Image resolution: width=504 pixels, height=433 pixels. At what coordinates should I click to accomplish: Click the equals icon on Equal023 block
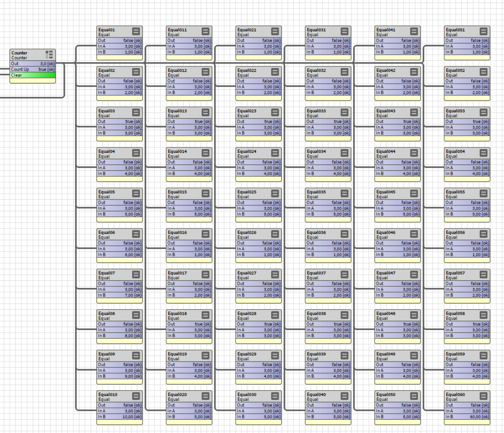(275, 112)
